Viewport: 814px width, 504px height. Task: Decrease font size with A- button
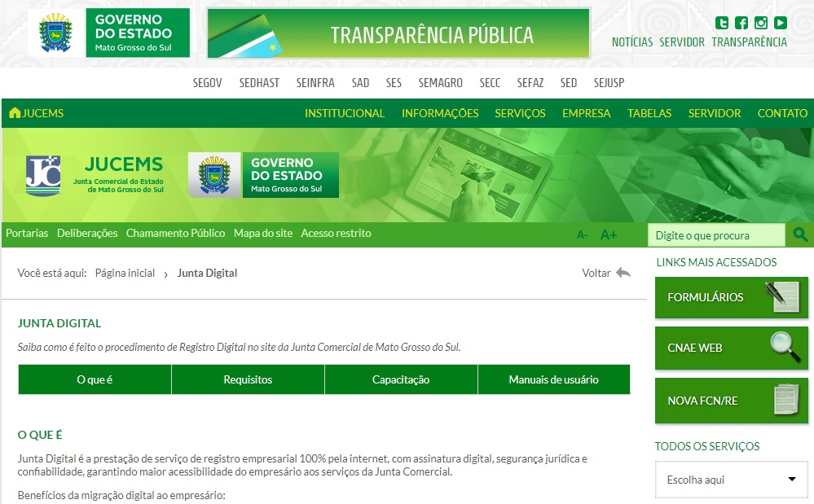tap(582, 235)
